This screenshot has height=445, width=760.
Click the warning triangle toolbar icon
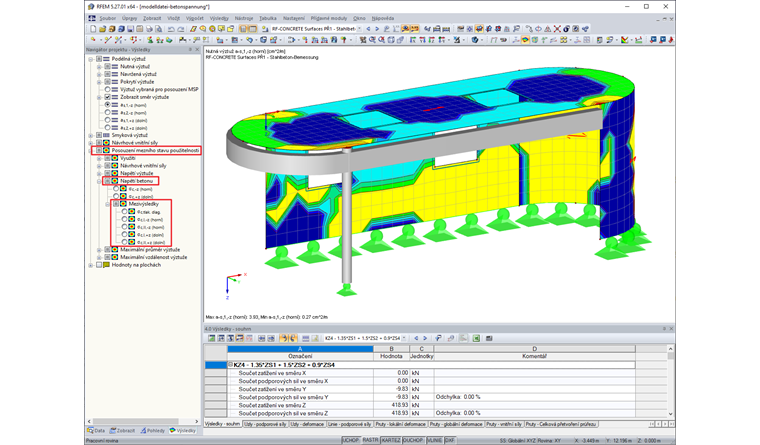[x=548, y=29]
